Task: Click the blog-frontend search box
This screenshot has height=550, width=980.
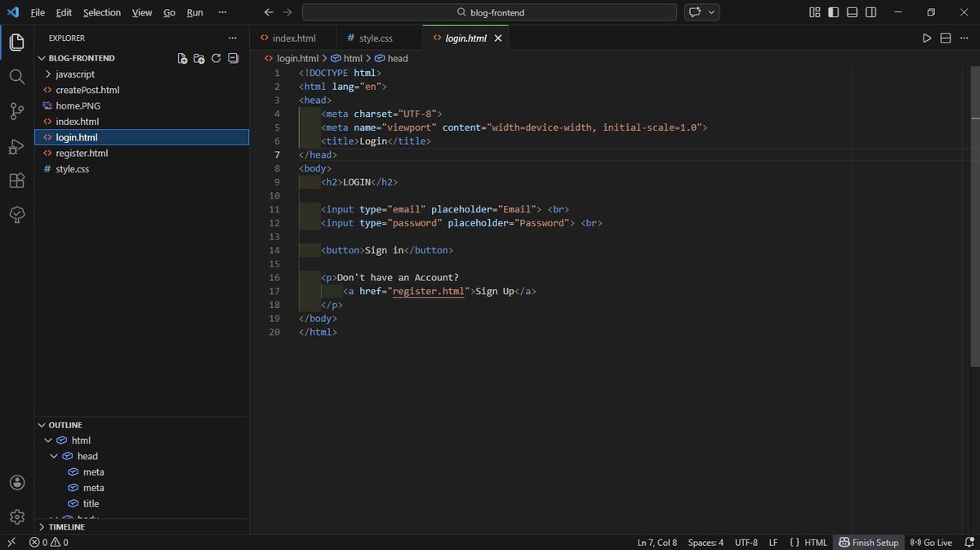Action: [x=489, y=12]
